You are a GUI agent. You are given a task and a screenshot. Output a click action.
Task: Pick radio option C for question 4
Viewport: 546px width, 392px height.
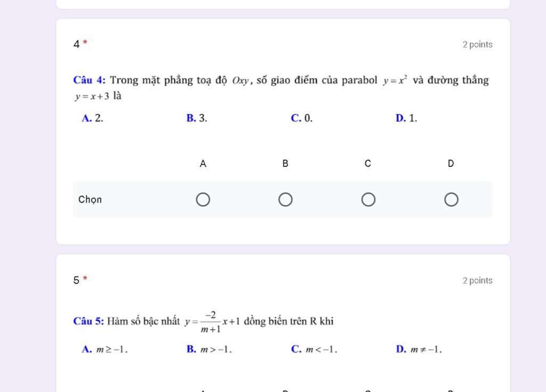coord(368,199)
